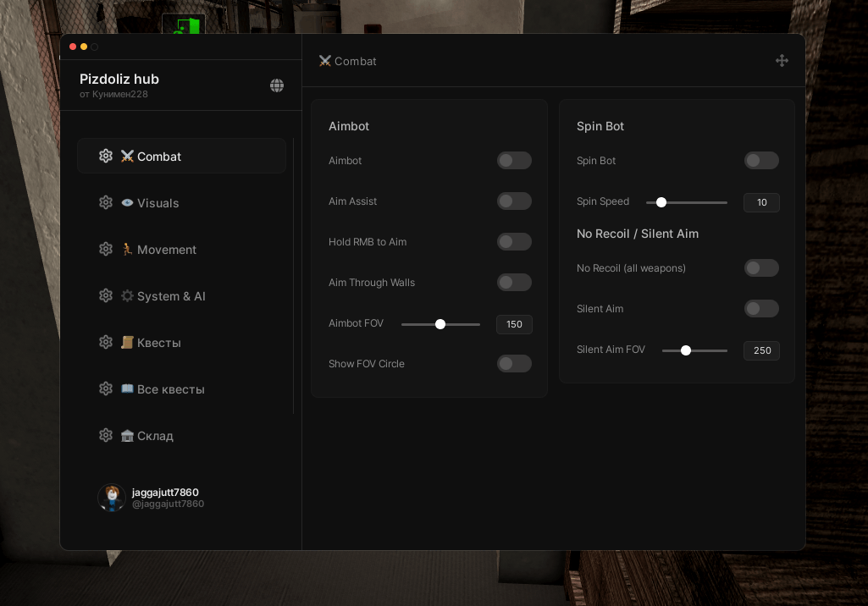Click the "от Кунимен228" subtitle
This screenshot has height=606, width=868.
point(113,94)
